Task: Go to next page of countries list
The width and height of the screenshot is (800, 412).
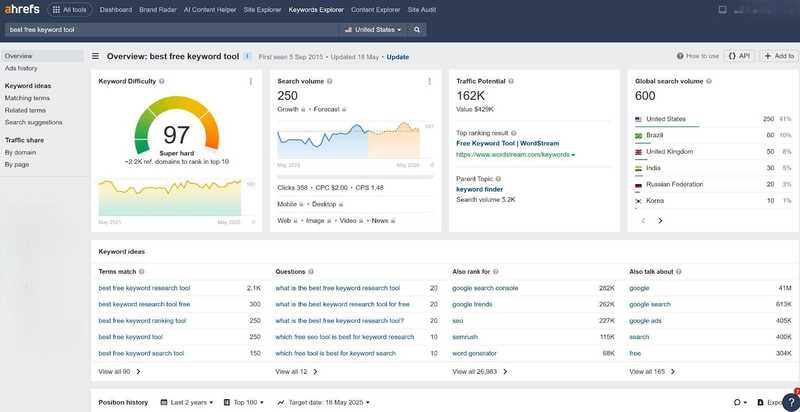Action: 660,221
